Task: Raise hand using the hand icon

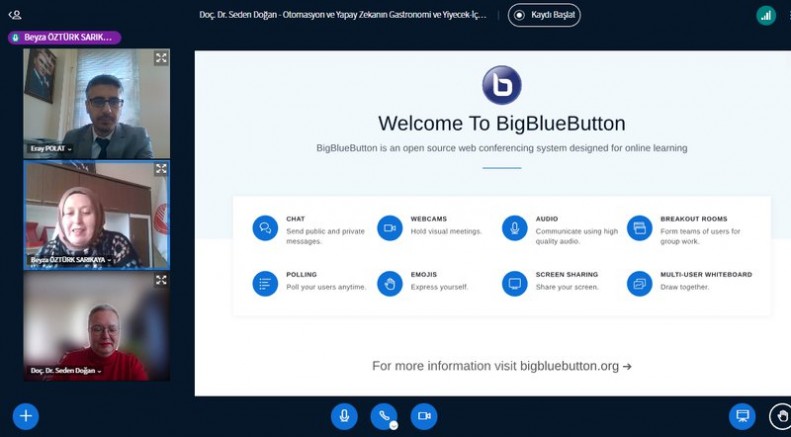Action: point(781,416)
